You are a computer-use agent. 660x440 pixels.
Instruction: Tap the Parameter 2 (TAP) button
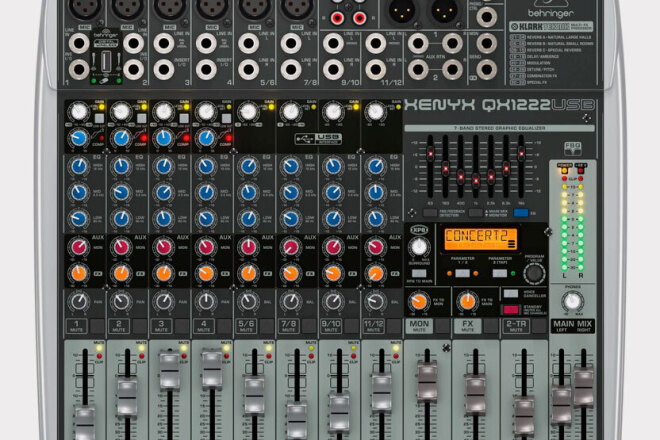pos(500,273)
